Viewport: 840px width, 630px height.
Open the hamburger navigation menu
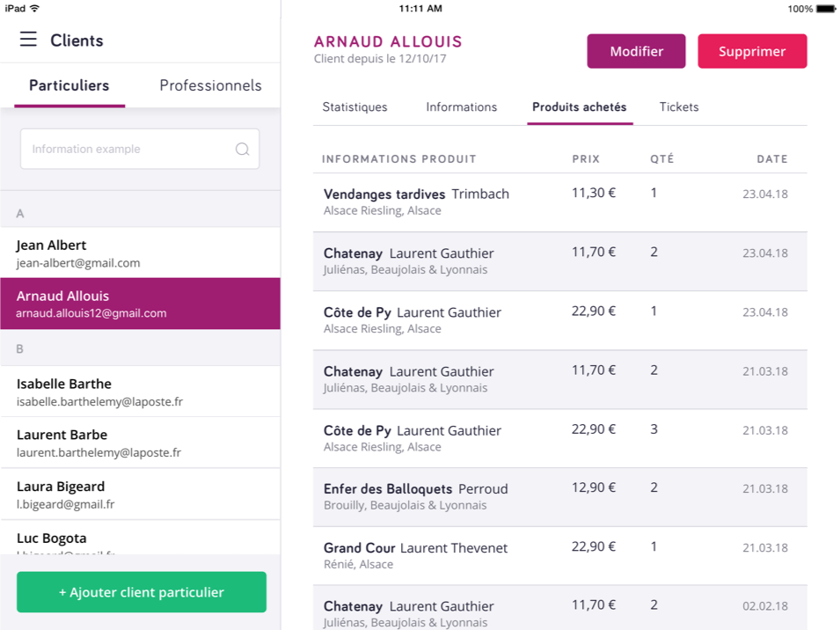[x=28, y=40]
